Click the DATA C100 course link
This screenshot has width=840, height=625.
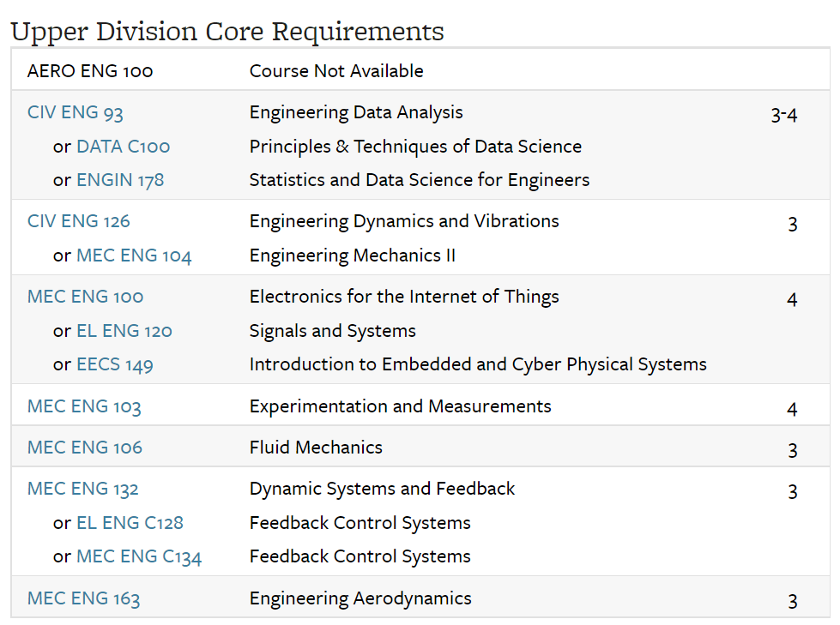pos(123,147)
